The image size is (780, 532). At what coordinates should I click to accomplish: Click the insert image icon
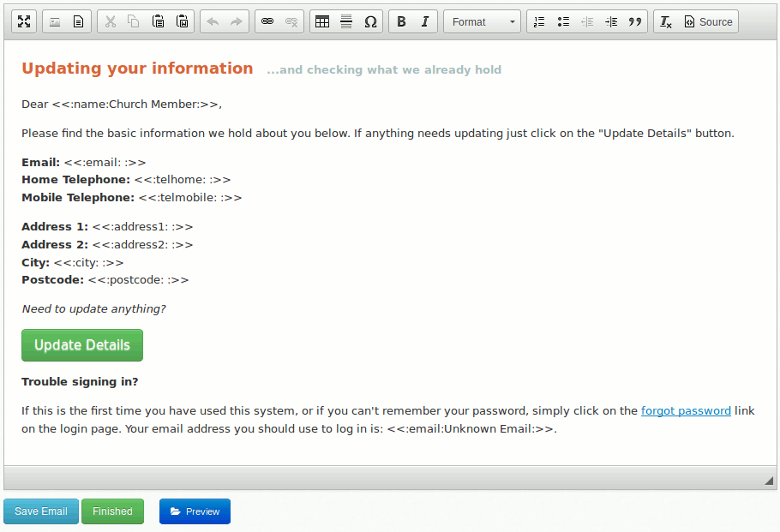pos(55,21)
